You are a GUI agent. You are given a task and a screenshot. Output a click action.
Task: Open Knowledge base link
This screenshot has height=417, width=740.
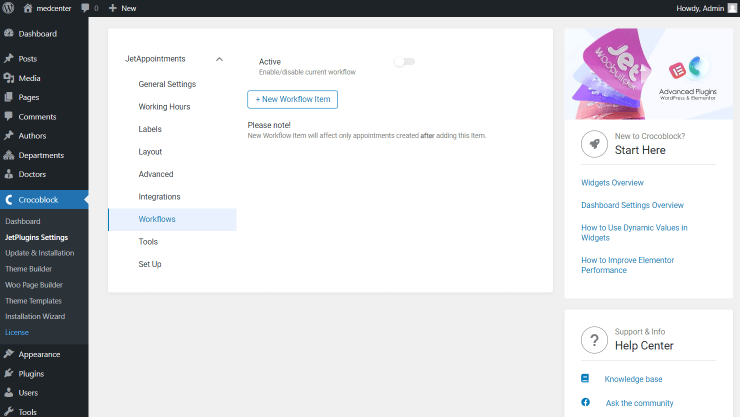coord(633,379)
